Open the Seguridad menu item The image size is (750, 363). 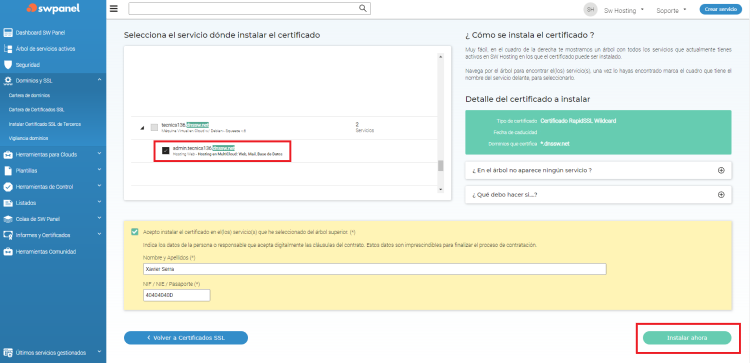click(27, 65)
